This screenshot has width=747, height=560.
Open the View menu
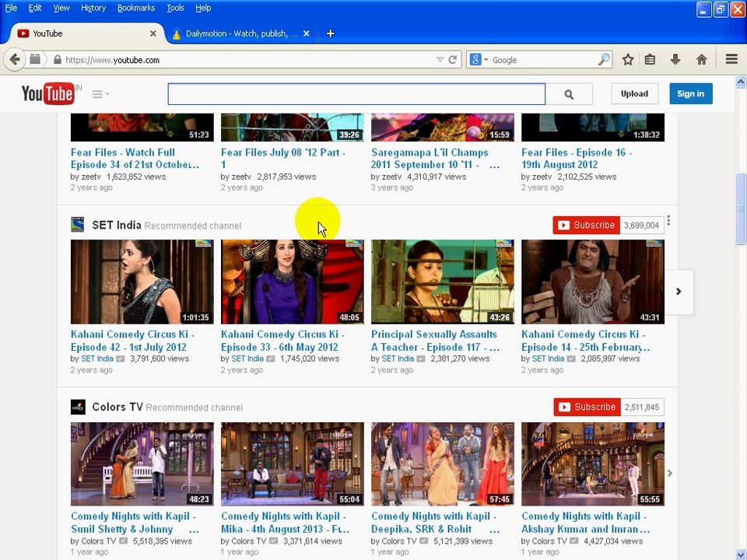pyautogui.click(x=61, y=8)
